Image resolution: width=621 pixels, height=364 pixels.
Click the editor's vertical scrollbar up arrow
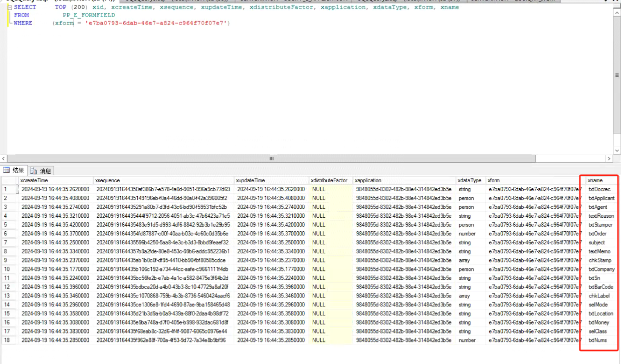point(616,13)
